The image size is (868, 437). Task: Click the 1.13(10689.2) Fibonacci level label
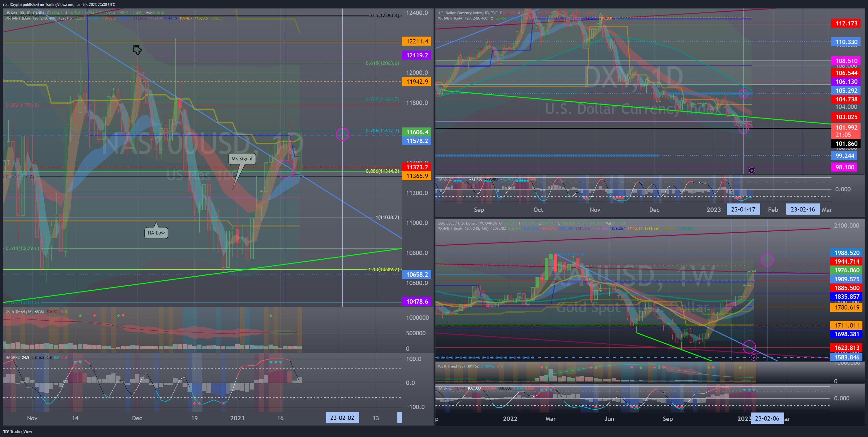click(x=384, y=269)
